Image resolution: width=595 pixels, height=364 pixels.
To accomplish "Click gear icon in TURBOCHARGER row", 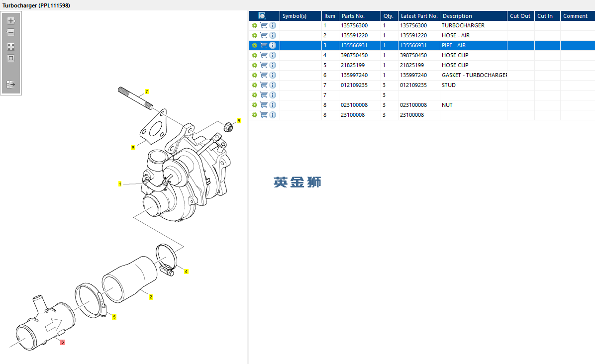I will [255, 25].
